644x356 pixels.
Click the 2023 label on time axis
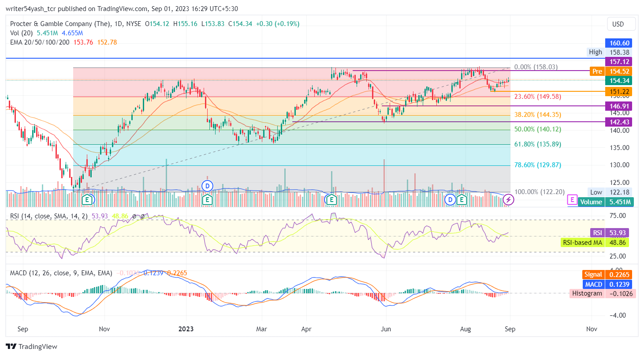pyautogui.click(x=186, y=329)
